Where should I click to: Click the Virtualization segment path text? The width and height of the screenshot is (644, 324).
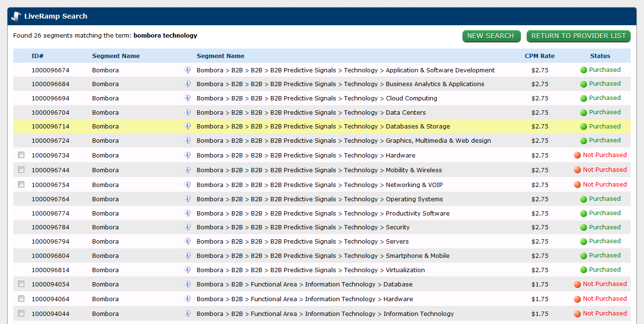(311, 270)
